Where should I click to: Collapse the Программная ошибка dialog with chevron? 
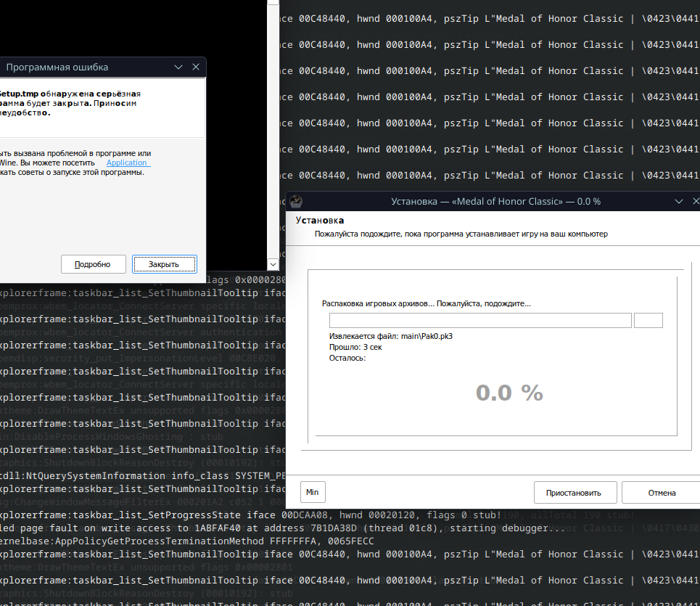tap(178, 67)
